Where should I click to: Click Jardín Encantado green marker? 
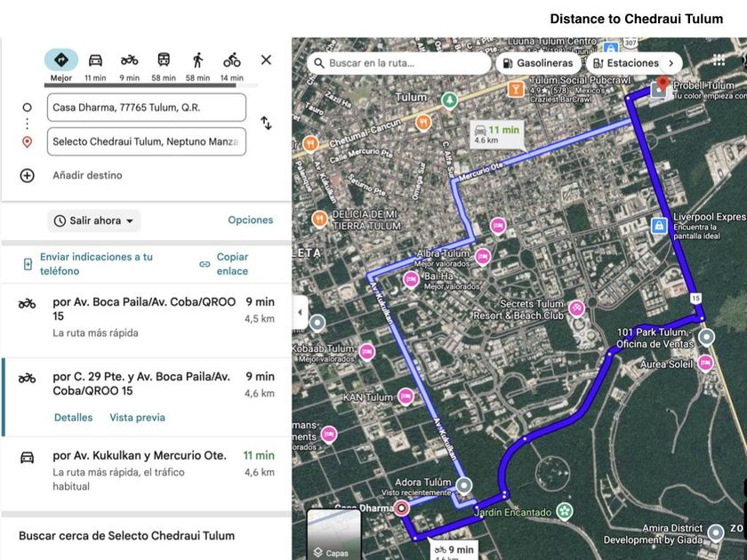click(x=565, y=511)
